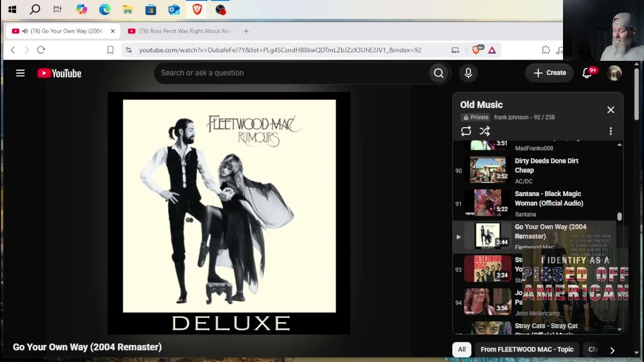Viewport: 644px width, 362px height.
Task: Reload the current YouTube page
Action: [41, 50]
